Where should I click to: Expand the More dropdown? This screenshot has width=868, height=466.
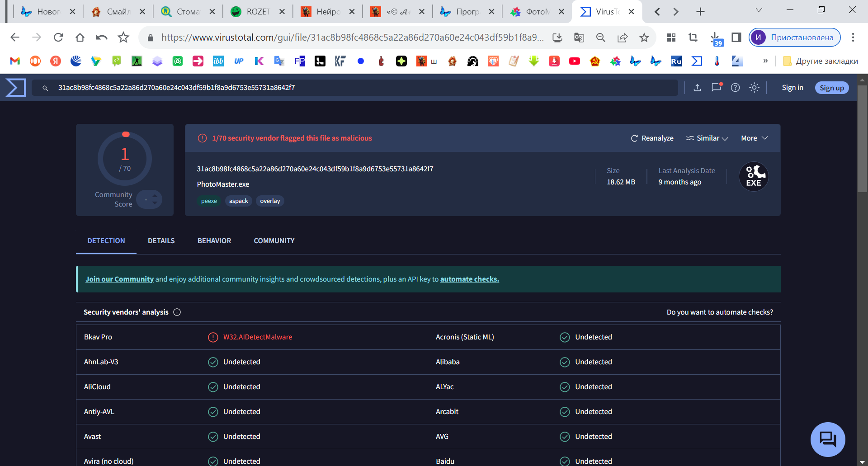[x=755, y=138]
